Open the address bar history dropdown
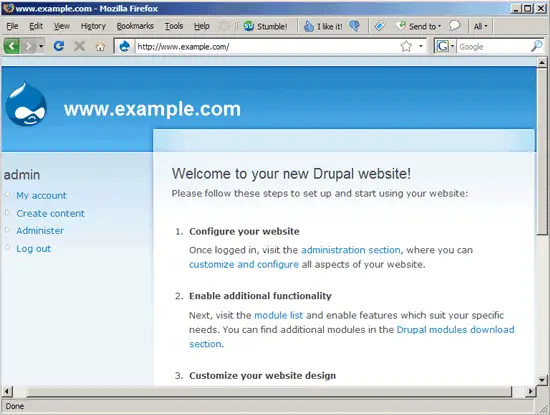 click(421, 46)
